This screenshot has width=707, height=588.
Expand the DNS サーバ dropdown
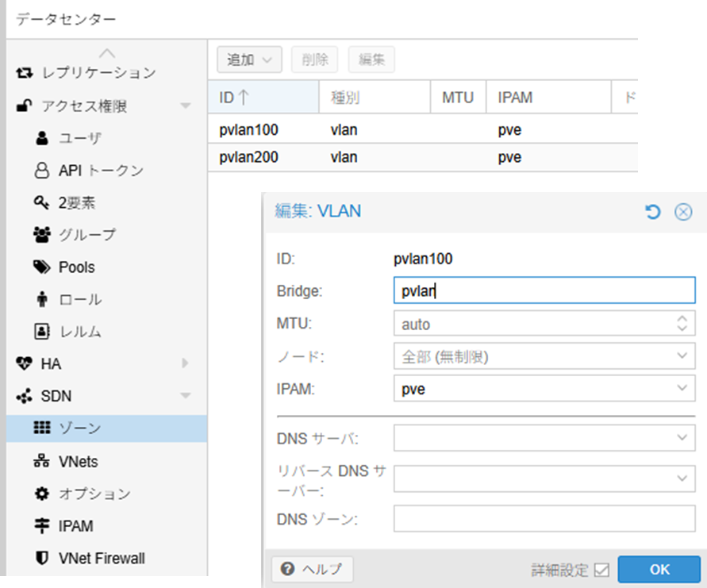click(684, 437)
